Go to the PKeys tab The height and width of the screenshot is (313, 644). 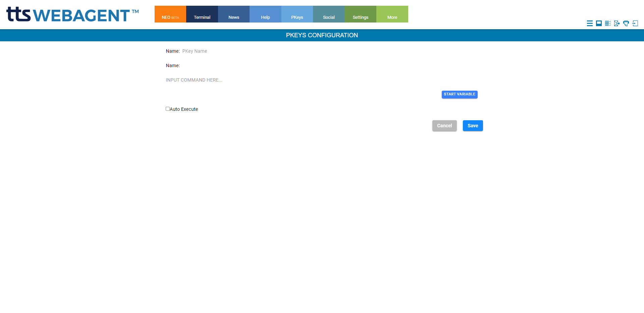[x=297, y=14]
